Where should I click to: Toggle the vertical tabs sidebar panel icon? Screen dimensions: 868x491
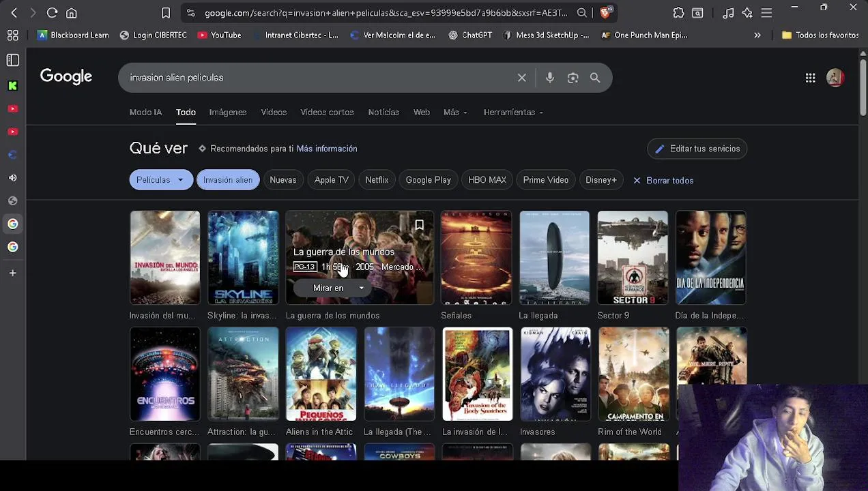pos(12,61)
